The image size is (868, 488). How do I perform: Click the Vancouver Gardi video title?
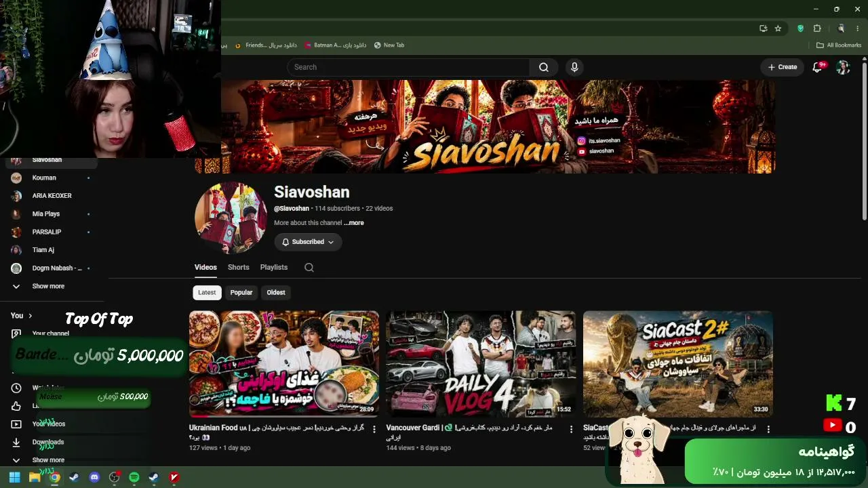pos(469,432)
